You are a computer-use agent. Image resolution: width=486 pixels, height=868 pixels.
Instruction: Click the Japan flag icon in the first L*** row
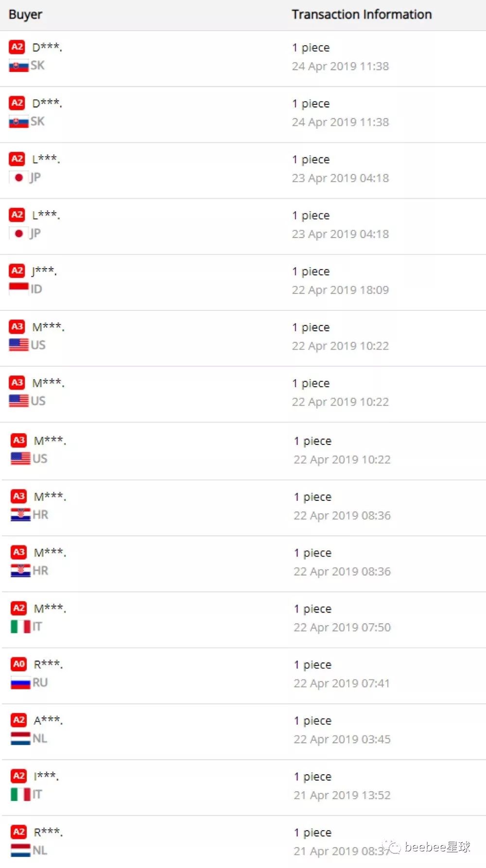(18, 178)
